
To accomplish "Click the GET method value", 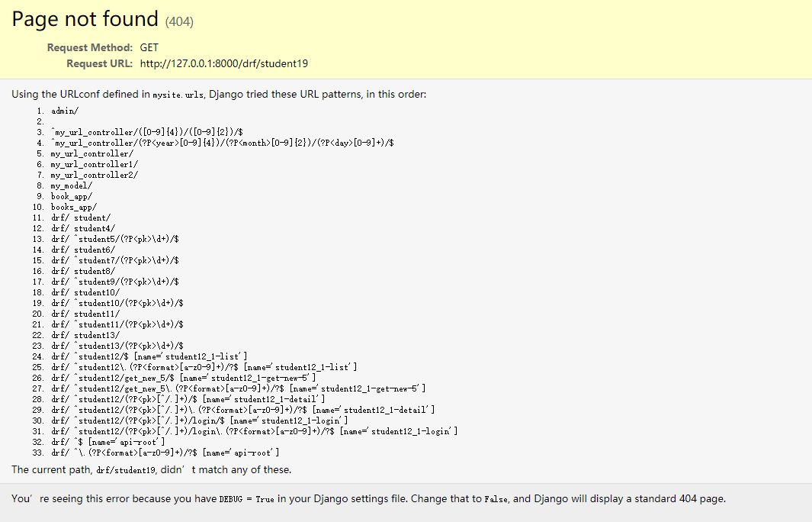I will 149,47.
